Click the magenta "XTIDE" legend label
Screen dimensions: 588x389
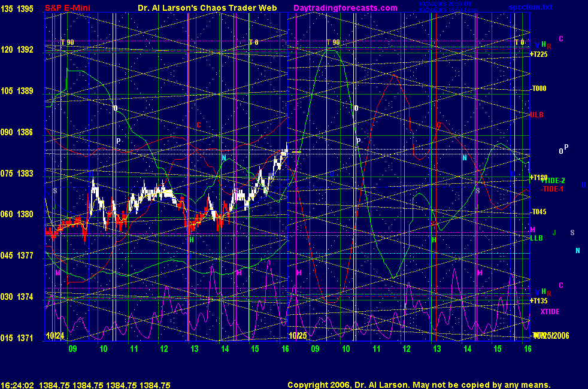[550, 312]
